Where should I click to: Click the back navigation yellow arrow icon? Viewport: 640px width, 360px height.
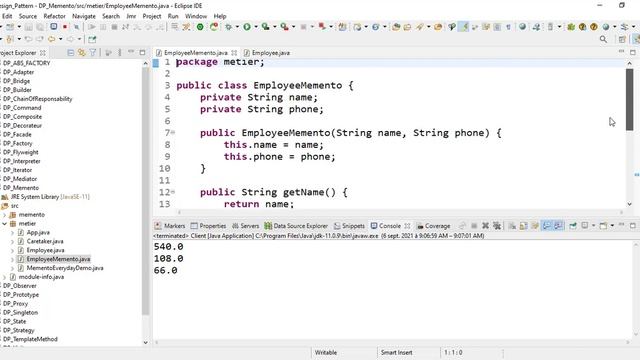(51, 39)
